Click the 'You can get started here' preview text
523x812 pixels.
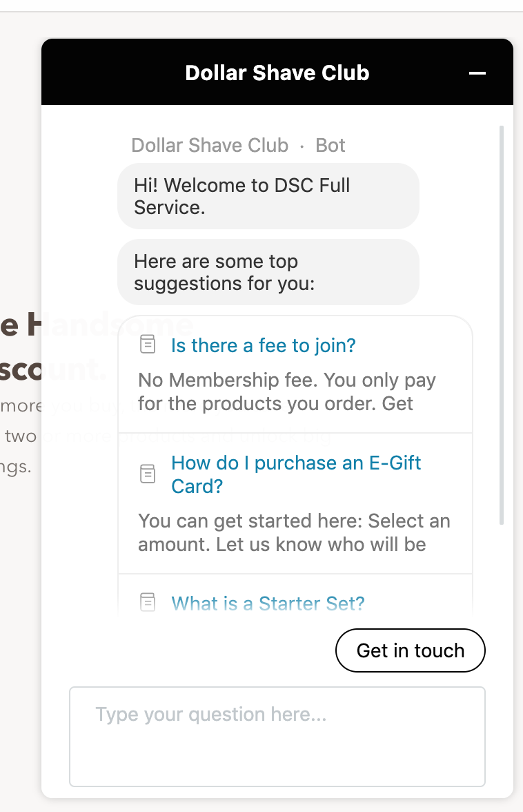tap(294, 532)
